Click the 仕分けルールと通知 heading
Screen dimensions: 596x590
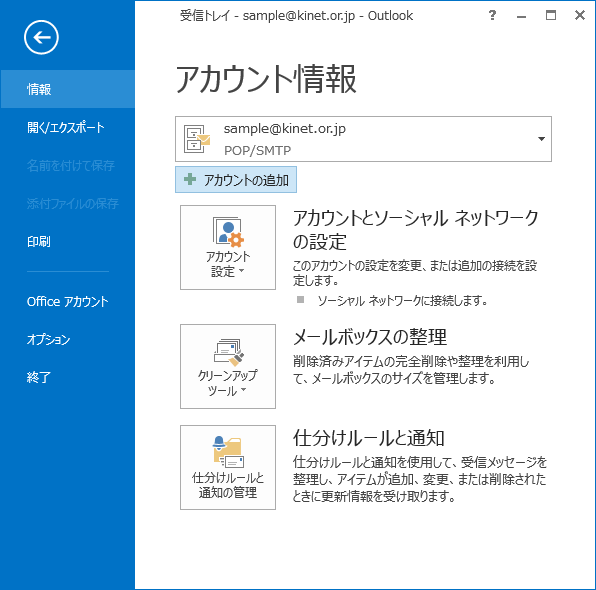(x=368, y=438)
